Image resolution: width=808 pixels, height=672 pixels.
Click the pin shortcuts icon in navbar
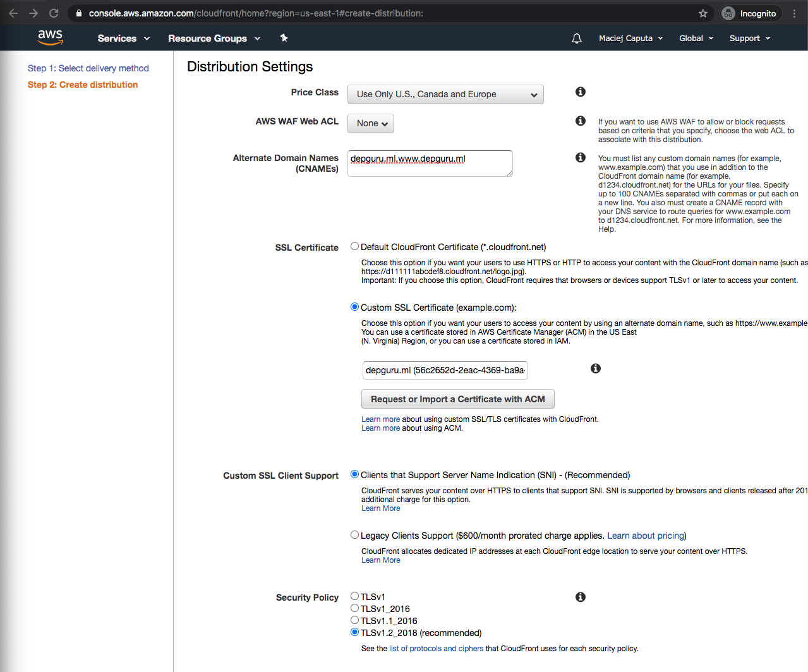click(x=284, y=38)
